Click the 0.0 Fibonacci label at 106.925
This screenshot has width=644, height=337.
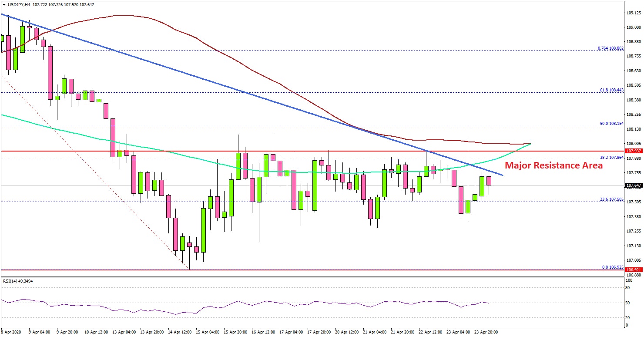[612, 267]
